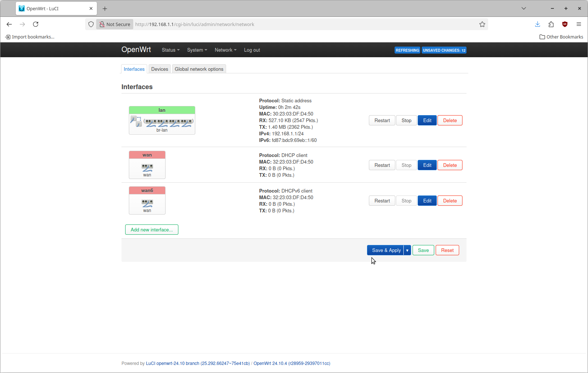Open the browser downloads icon

click(x=537, y=24)
